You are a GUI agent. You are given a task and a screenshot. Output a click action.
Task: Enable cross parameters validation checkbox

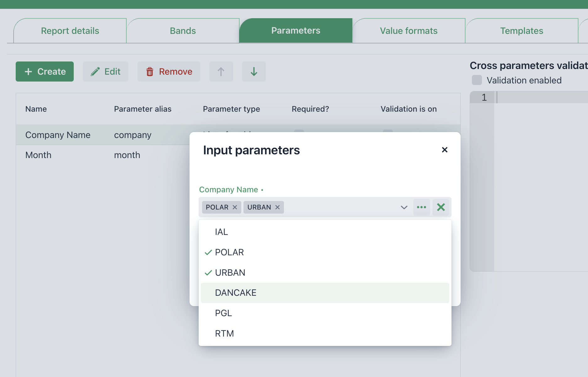tap(477, 80)
